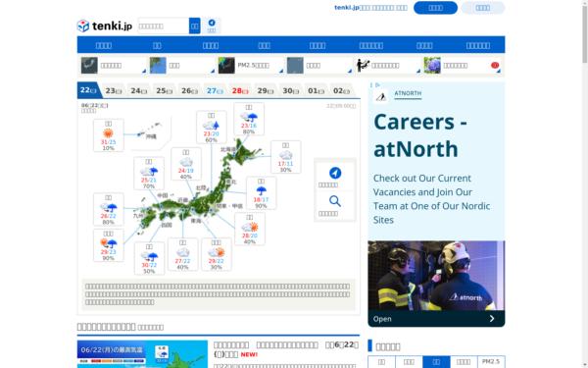The width and height of the screenshot is (588, 368).
Task: Open the 06/22 temperature map news thumbnail
Action: coord(142,354)
